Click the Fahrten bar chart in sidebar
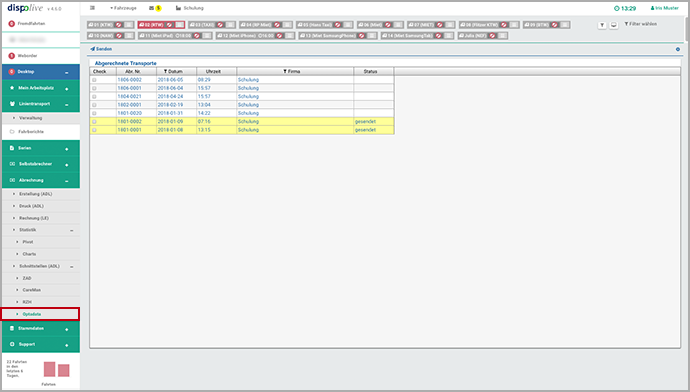This screenshot has height=392, width=690. click(56, 369)
